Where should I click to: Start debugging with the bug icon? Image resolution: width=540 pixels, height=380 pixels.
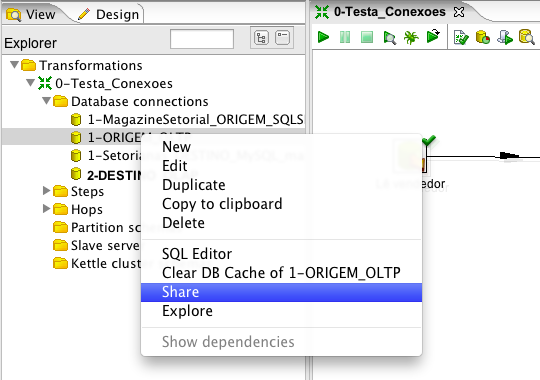click(411, 37)
